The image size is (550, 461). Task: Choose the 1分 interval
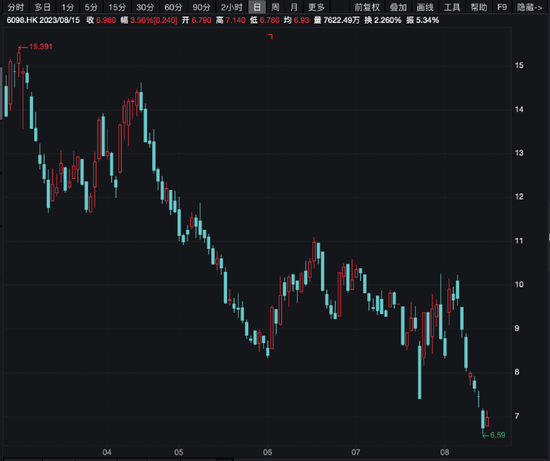tap(67, 7)
